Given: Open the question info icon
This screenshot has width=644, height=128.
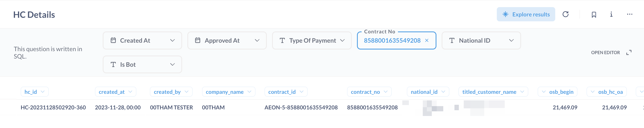Looking at the screenshot, I should point(611,14).
